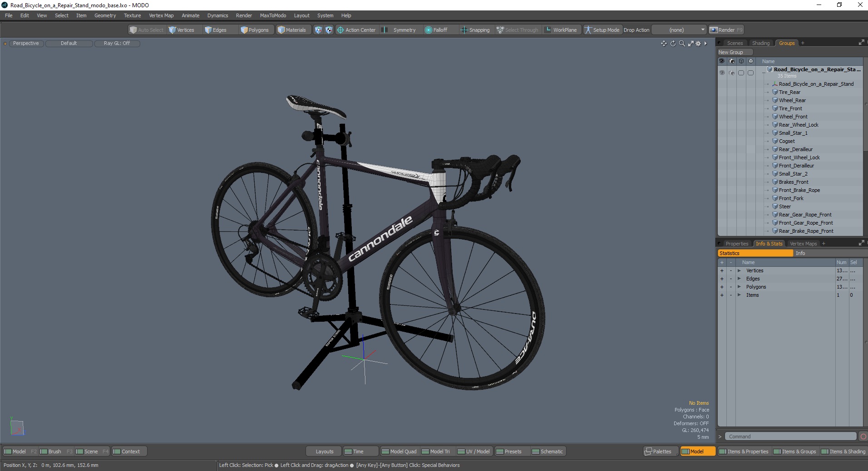Click the second shield selection-mode icon before Action Center
The image size is (868, 471).
tap(329, 30)
